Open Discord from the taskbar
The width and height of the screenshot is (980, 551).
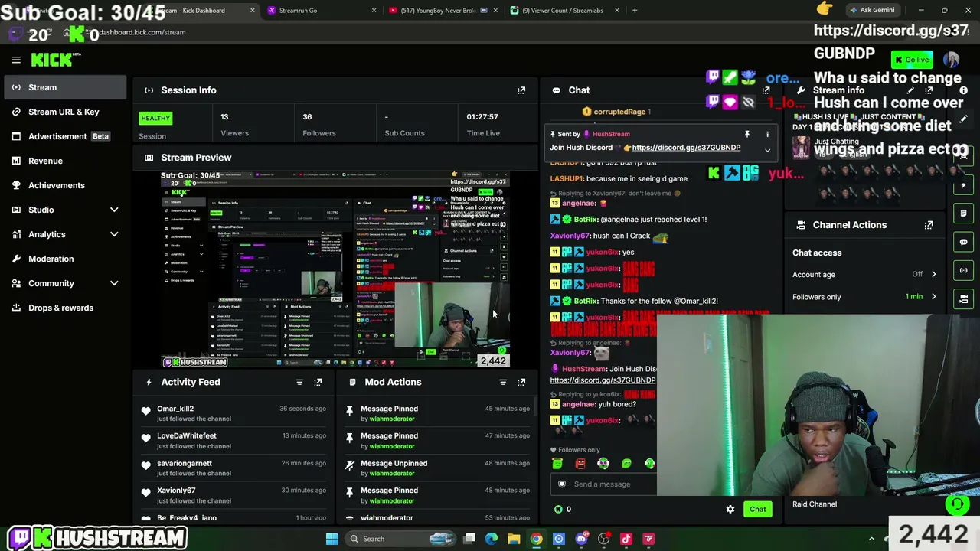click(581, 539)
